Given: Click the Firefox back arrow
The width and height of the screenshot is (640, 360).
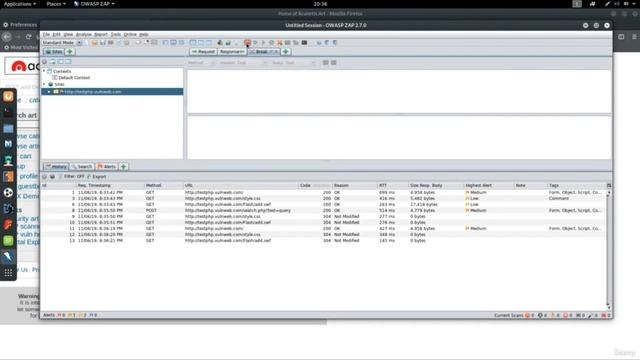Looking at the screenshot, I should (x=7, y=37).
